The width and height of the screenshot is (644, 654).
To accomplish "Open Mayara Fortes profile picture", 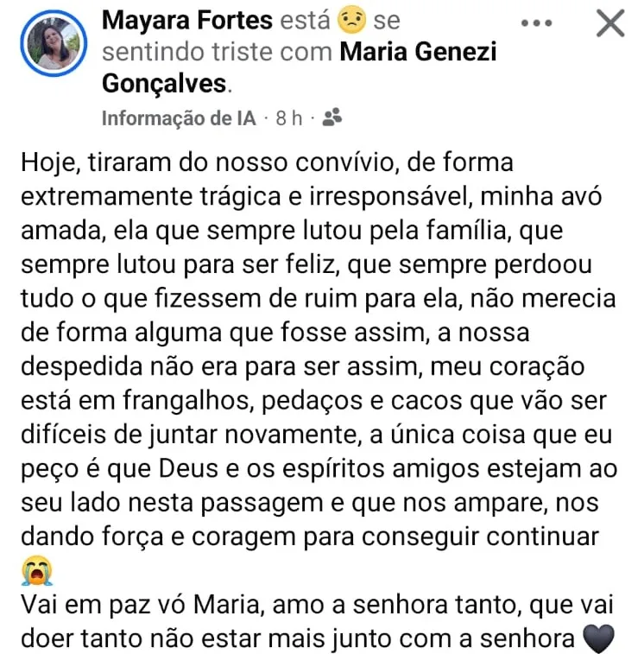I will click(x=54, y=43).
